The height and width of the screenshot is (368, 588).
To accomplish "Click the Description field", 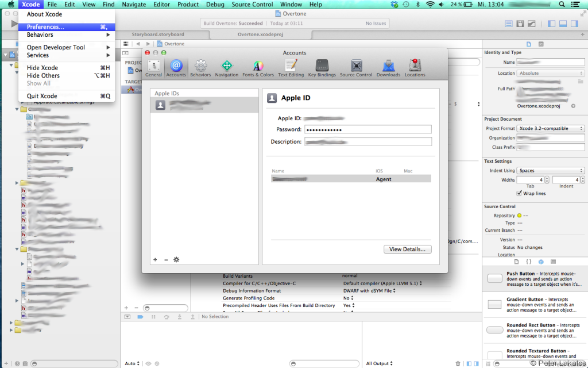I will (x=368, y=141).
